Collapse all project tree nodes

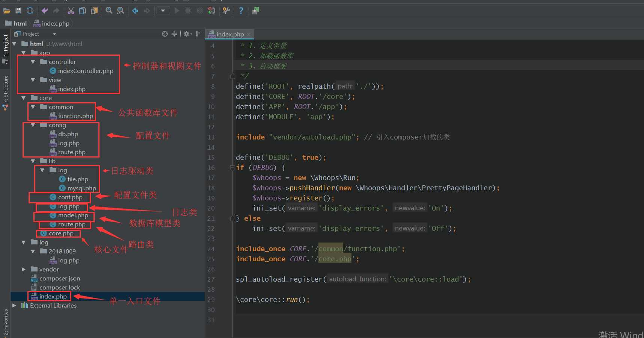pyautogui.click(x=174, y=34)
